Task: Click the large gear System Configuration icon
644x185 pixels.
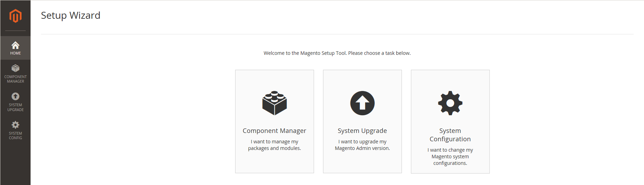Action: point(450,103)
